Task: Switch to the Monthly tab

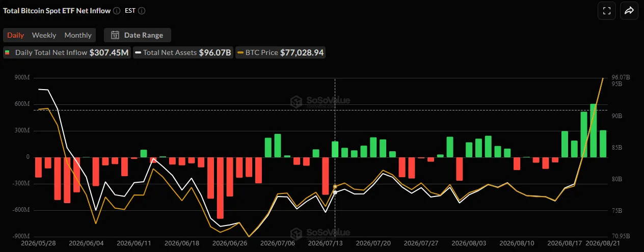Action: pyautogui.click(x=78, y=35)
